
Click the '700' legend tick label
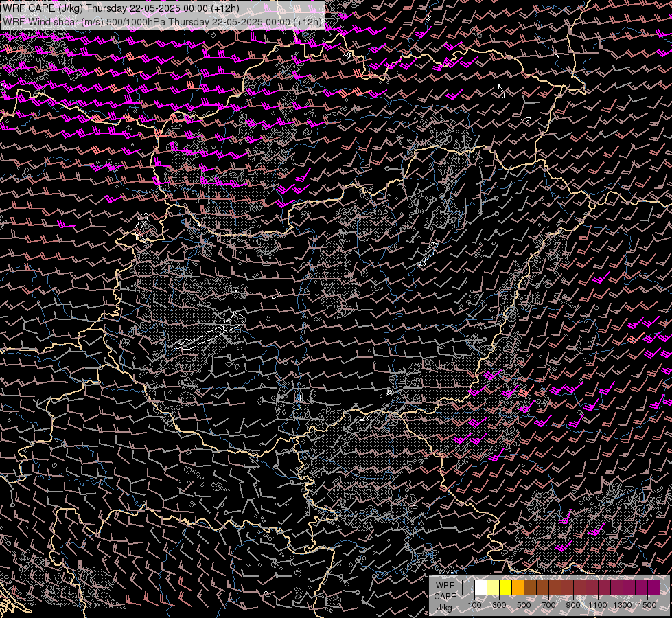click(548, 605)
